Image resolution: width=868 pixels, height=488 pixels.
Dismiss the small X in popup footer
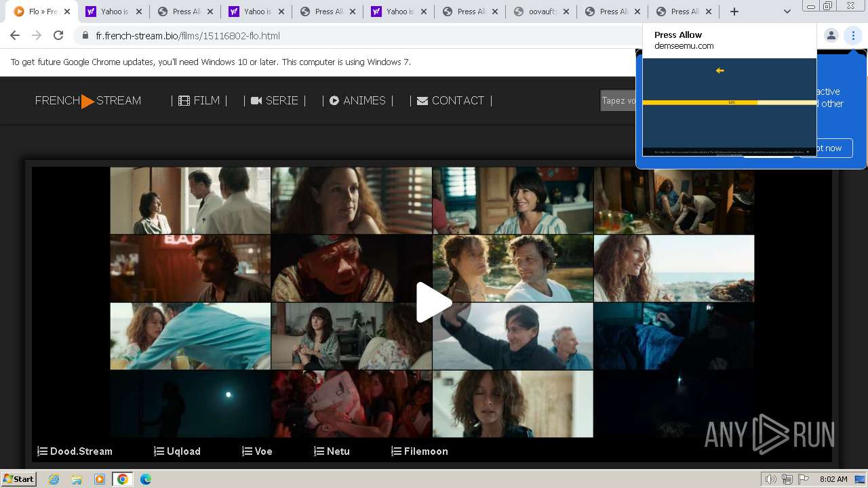click(x=808, y=152)
